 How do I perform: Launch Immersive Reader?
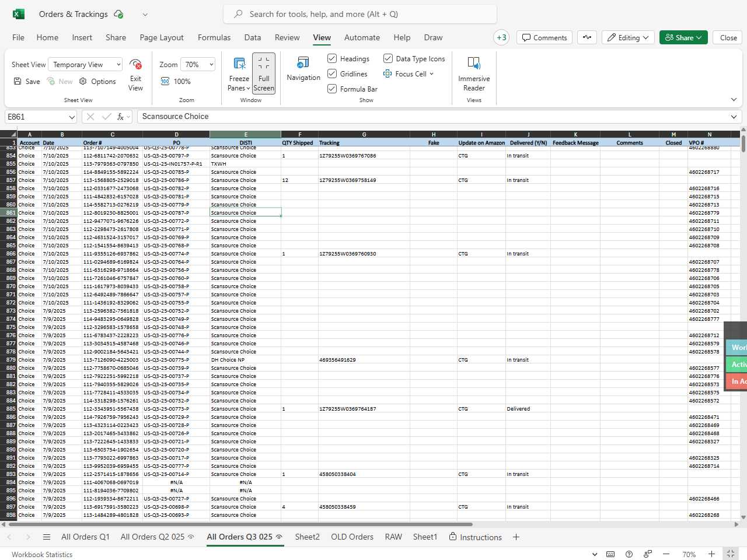point(474,73)
